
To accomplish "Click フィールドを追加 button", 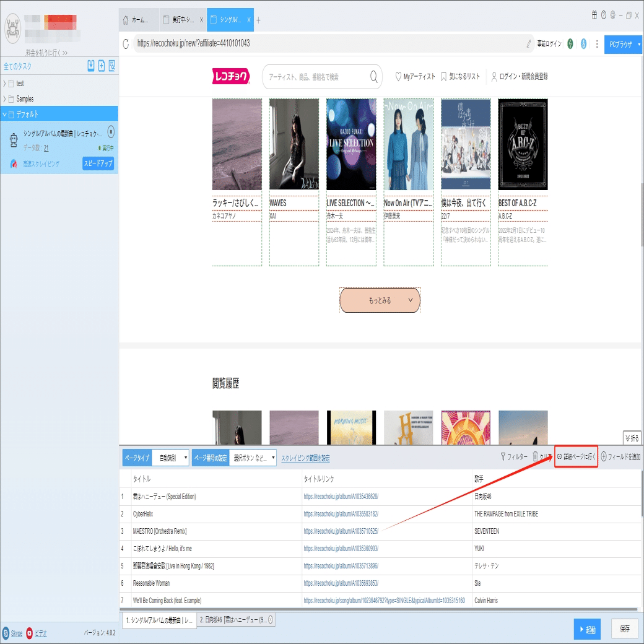I will coord(620,457).
